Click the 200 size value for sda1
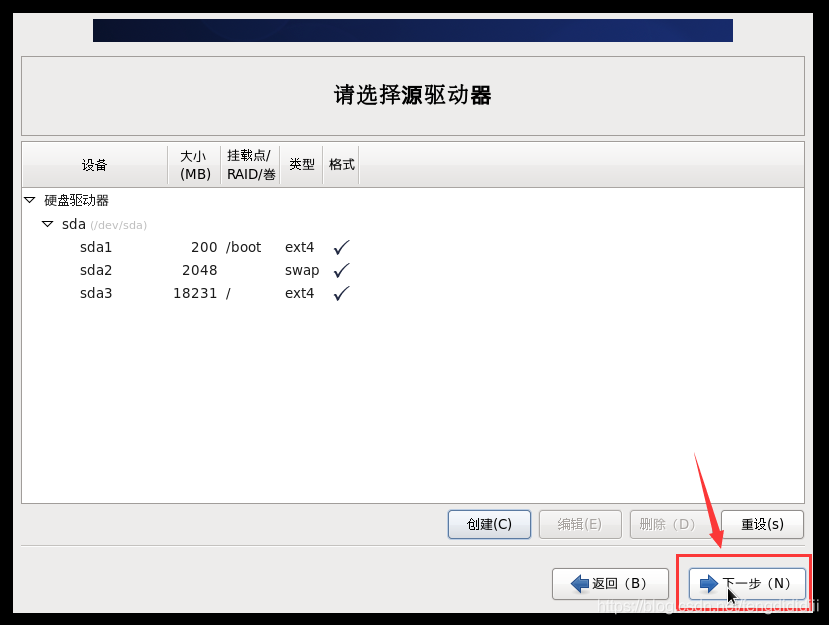The width and height of the screenshot is (829, 625). click(x=204, y=247)
